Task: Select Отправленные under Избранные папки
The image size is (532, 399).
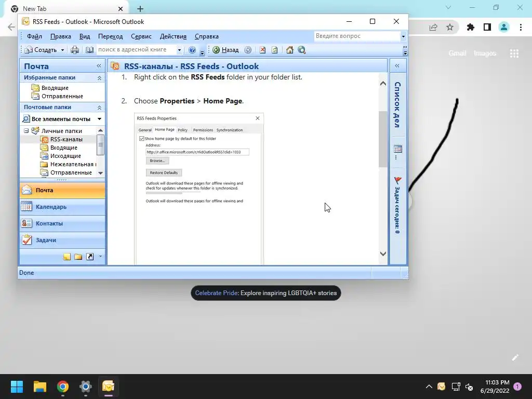Action: pos(62,96)
